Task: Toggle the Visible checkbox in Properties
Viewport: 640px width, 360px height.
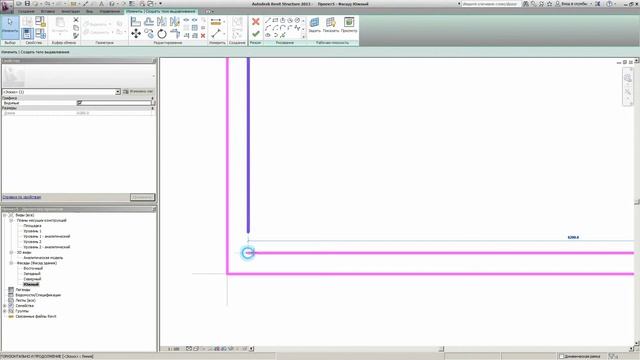Action: 80,103
